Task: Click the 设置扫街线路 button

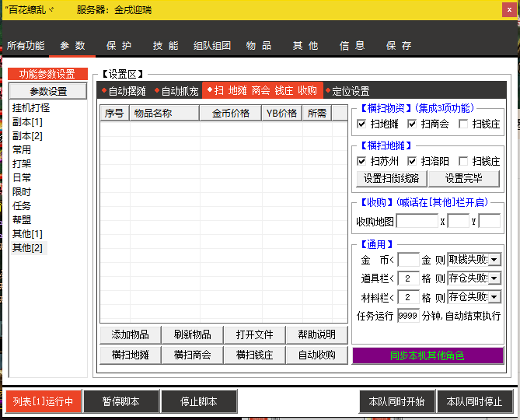Action: click(392, 178)
